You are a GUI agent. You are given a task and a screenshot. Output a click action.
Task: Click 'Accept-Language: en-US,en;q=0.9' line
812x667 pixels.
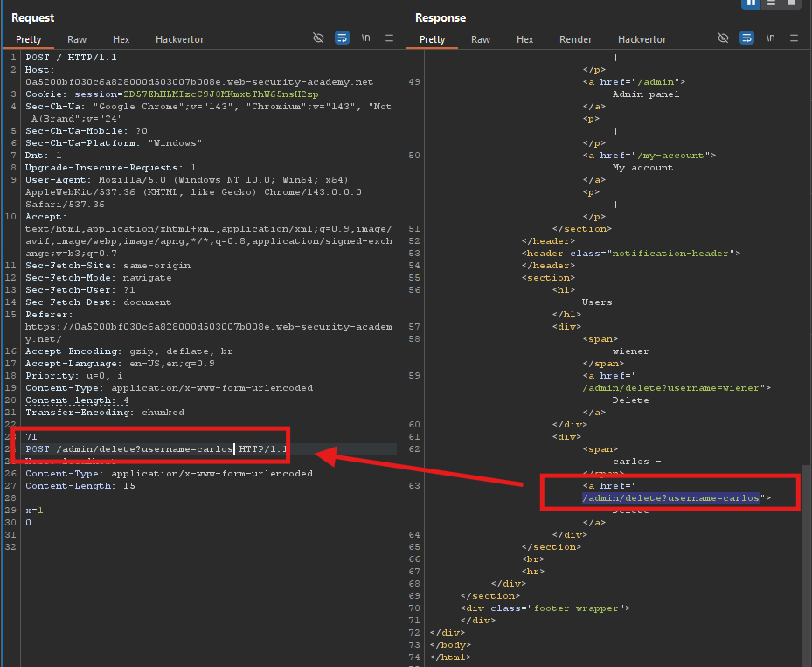click(x=120, y=364)
